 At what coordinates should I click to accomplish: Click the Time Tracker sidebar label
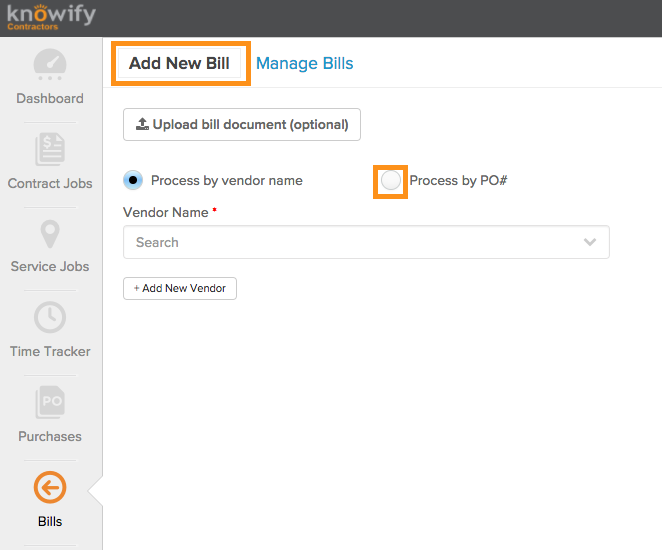(x=50, y=351)
